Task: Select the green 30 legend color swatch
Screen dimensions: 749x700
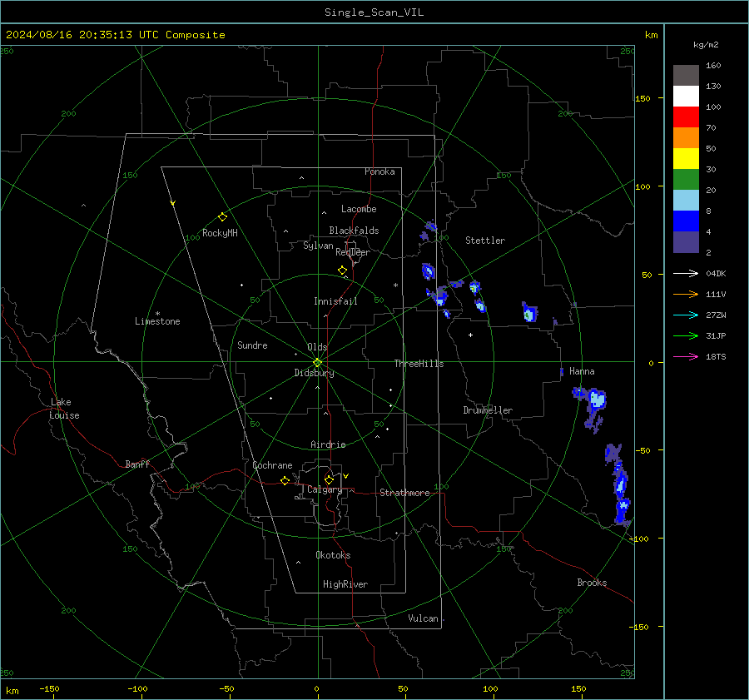Action: click(686, 179)
